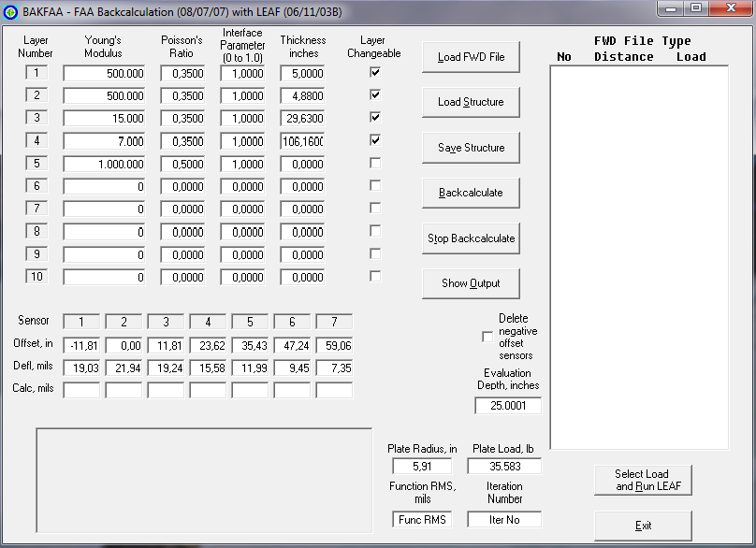This screenshot has height=548, width=756.
Task: Edit sensor 2 deflection 21,94 field
Action: pos(124,368)
